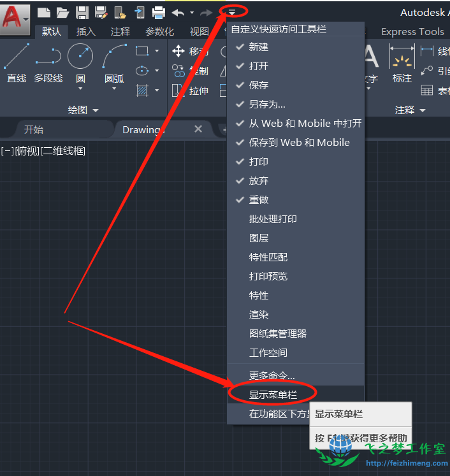
Task: Uncheck 另存为... in the customize menu
Action: click(267, 105)
